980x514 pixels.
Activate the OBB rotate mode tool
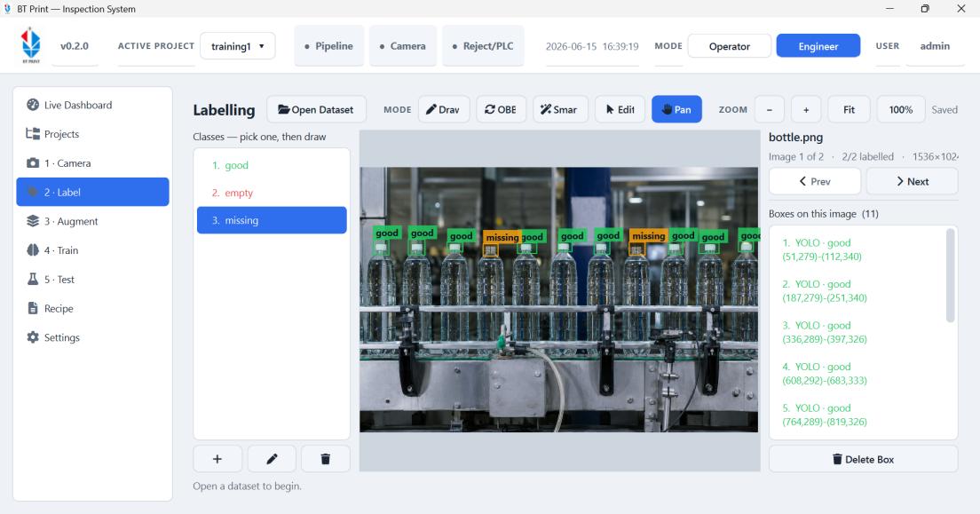point(502,109)
